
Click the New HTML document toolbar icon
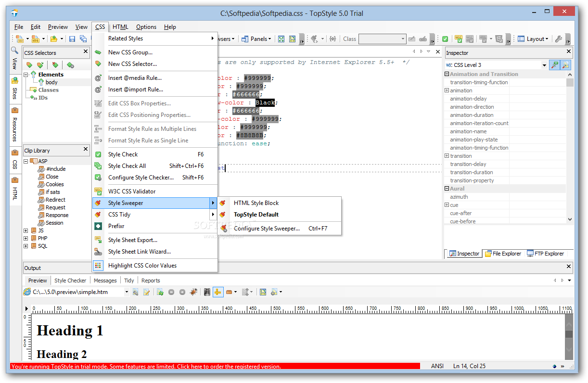[36, 39]
